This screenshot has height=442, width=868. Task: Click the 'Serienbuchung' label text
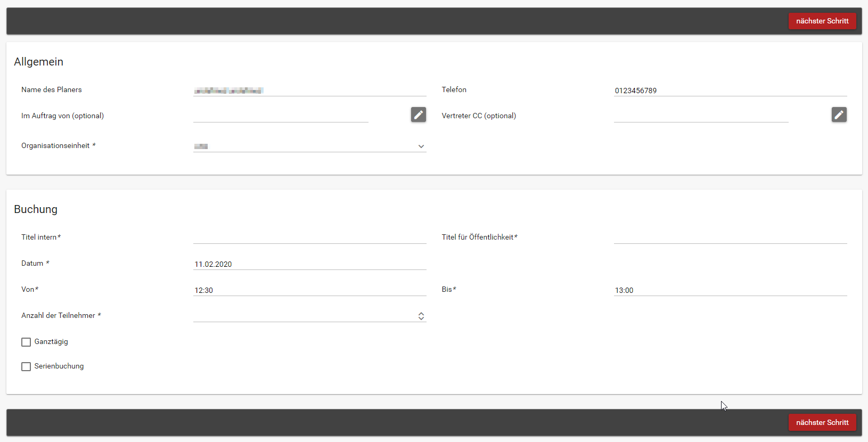click(59, 366)
